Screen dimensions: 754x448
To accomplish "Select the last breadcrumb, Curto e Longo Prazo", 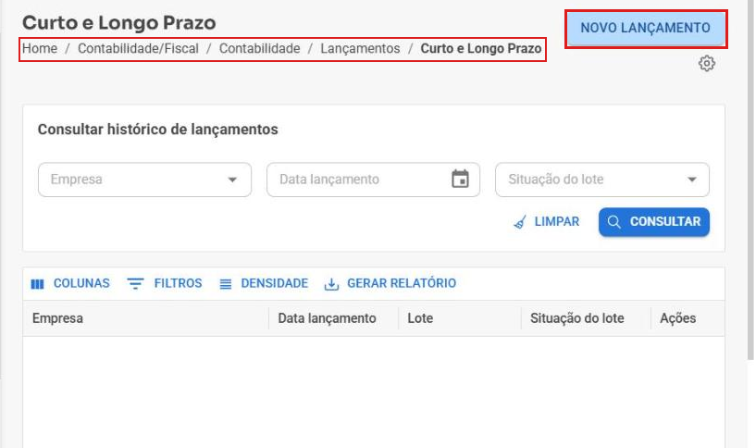I will coord(481,49).
